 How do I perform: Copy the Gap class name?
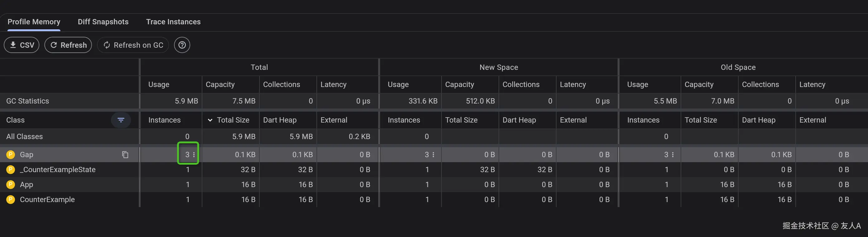coord(125,155)
